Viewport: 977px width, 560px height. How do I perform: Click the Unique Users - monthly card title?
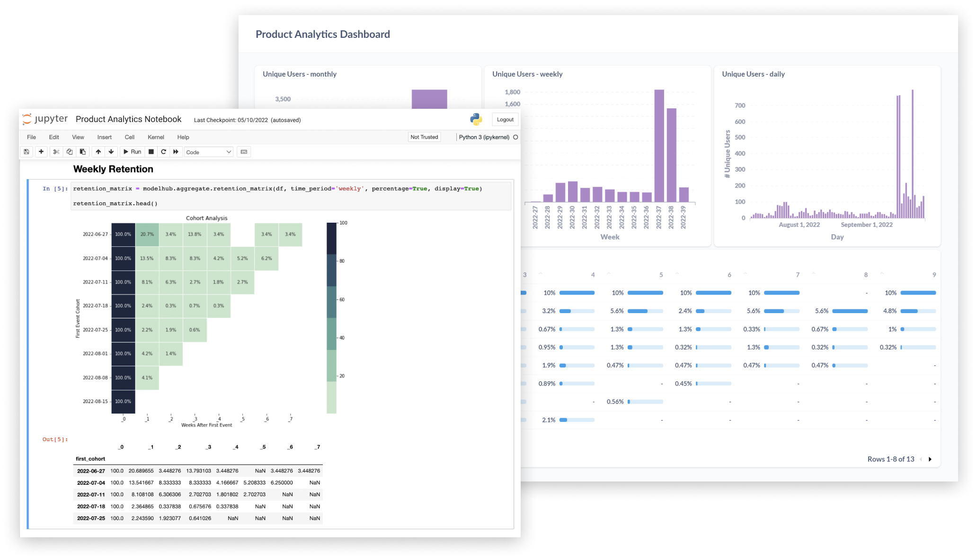300,74
